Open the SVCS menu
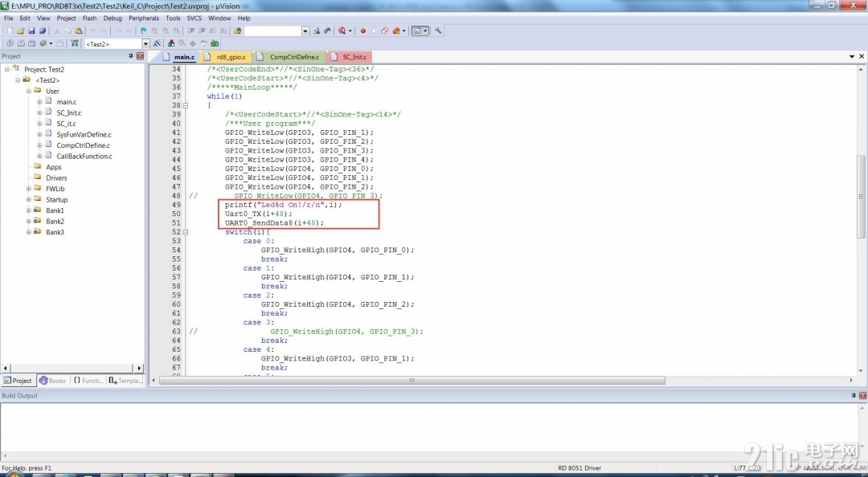The image size is (868, 477). [x=194, y=18]
